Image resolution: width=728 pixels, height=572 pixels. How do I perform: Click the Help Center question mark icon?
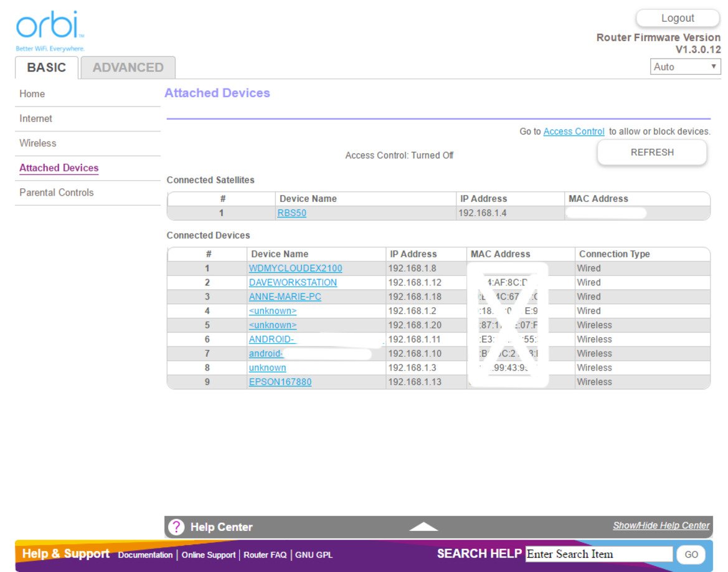176,527
